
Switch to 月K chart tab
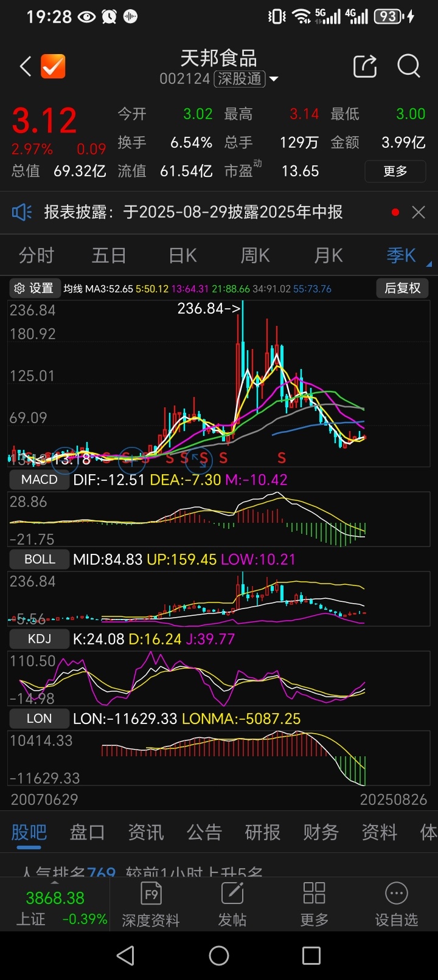328,255
